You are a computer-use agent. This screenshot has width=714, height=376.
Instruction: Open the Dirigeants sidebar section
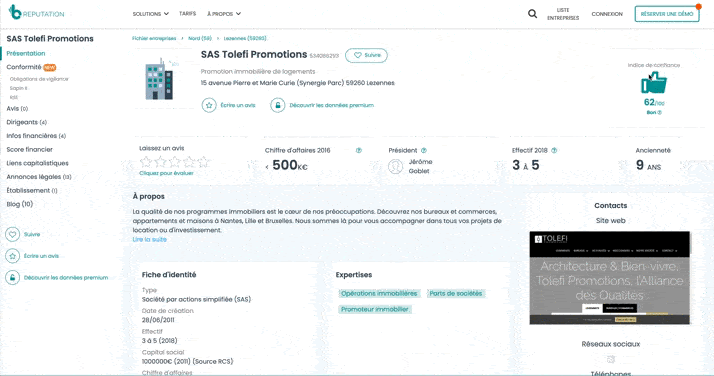click(x=26, y=122)
